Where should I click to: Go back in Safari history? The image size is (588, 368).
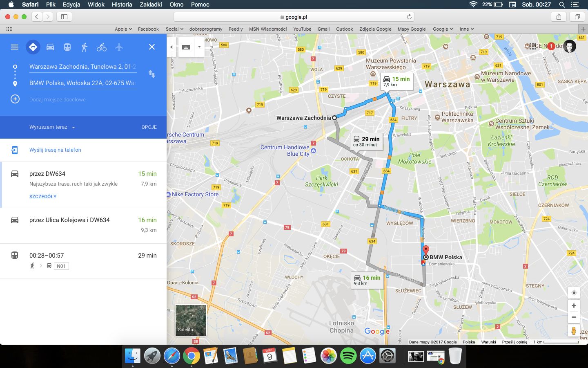[x=37, y=17]
